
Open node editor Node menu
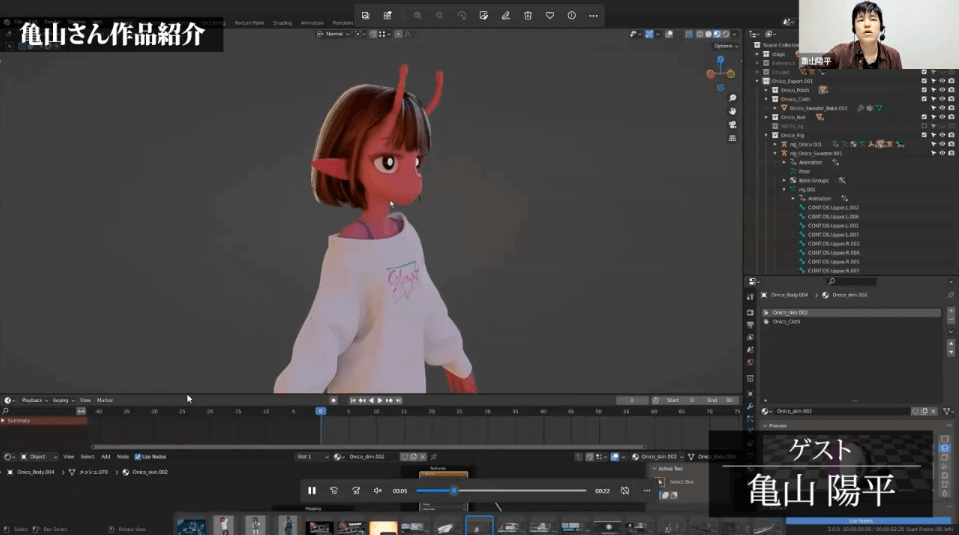pos(123,457)
